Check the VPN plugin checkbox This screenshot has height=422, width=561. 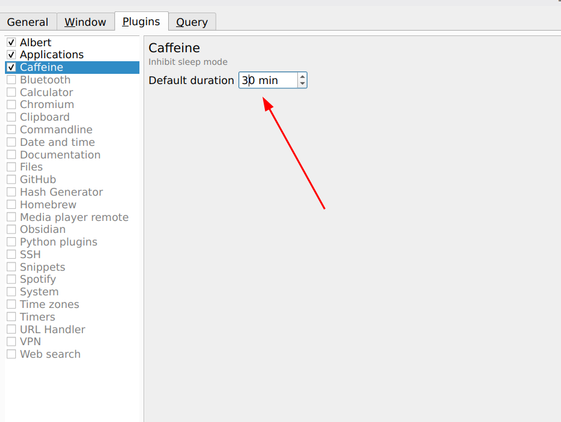tap(11, 341)
